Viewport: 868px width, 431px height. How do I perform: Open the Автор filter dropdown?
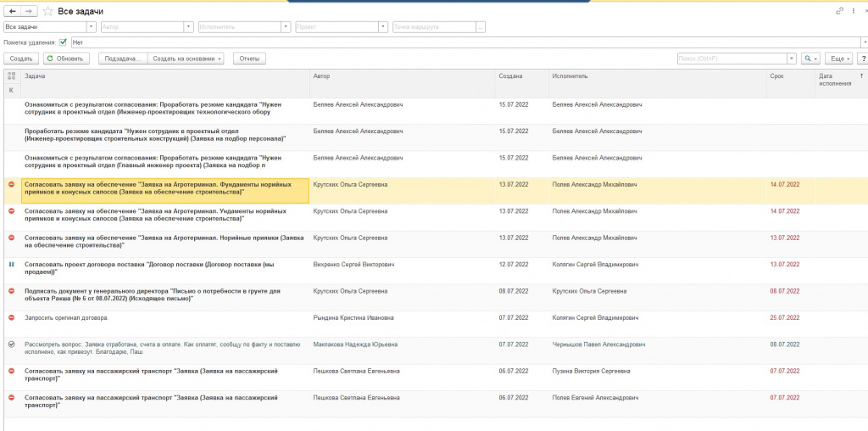tap(189, 26)
